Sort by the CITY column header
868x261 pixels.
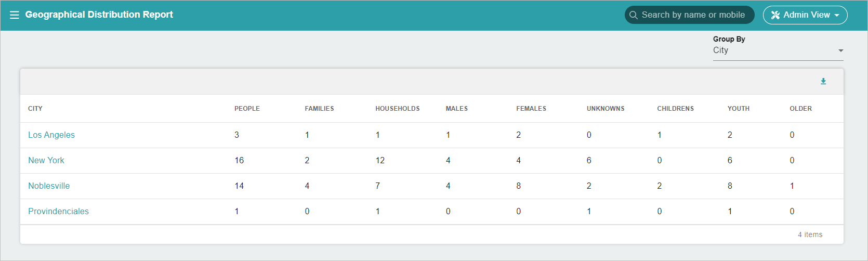(35, 109)
